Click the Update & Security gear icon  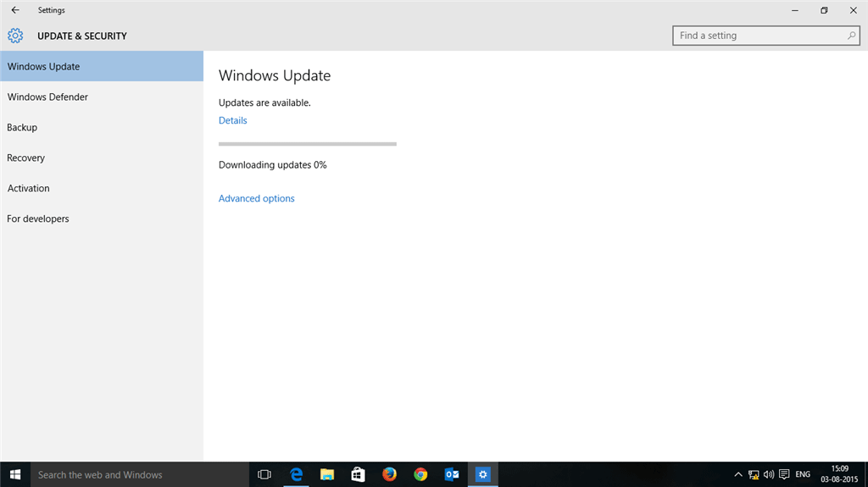click(15, 36)
